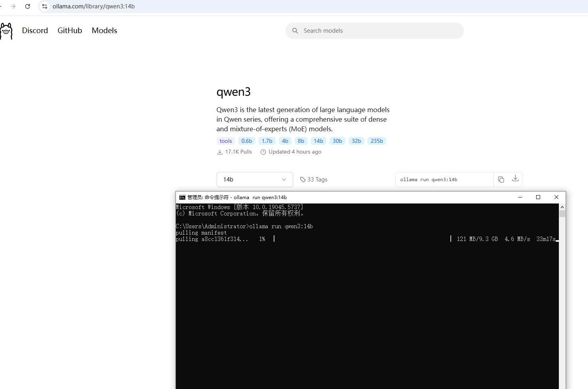This screenshot has width=588, height=389.
Task: Focus the Search models field
Action: [x=375, y=31]
